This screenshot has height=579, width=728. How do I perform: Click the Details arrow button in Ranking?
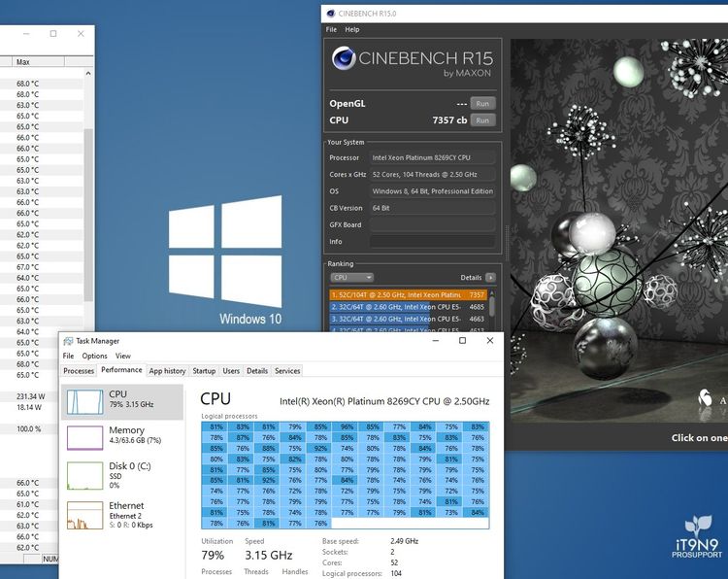tap(490, 278)
